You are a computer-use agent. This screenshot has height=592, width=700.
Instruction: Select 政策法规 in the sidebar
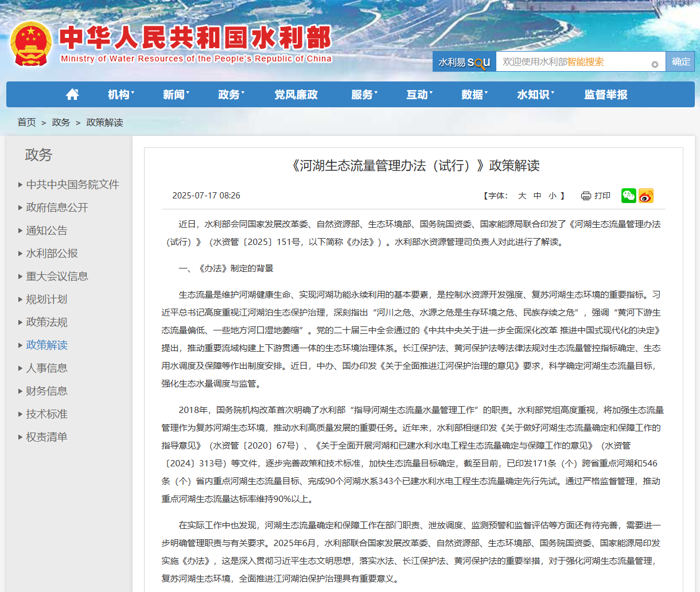click(47, 322)
